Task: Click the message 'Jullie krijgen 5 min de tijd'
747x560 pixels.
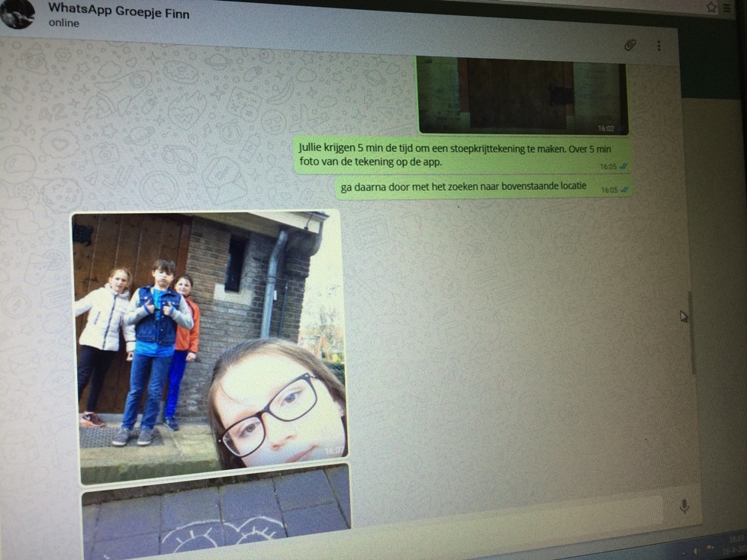Action: point(462,155)
